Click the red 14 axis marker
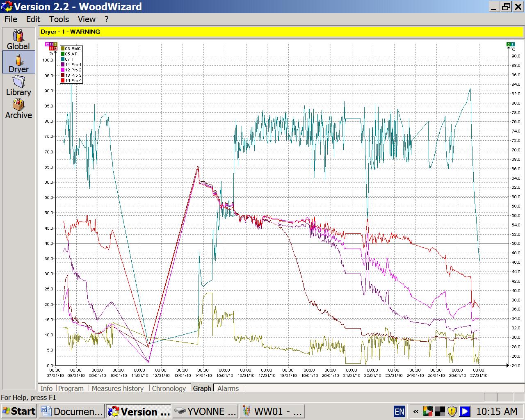This screenshot has width=525, height=420. [x=51, y=48]
